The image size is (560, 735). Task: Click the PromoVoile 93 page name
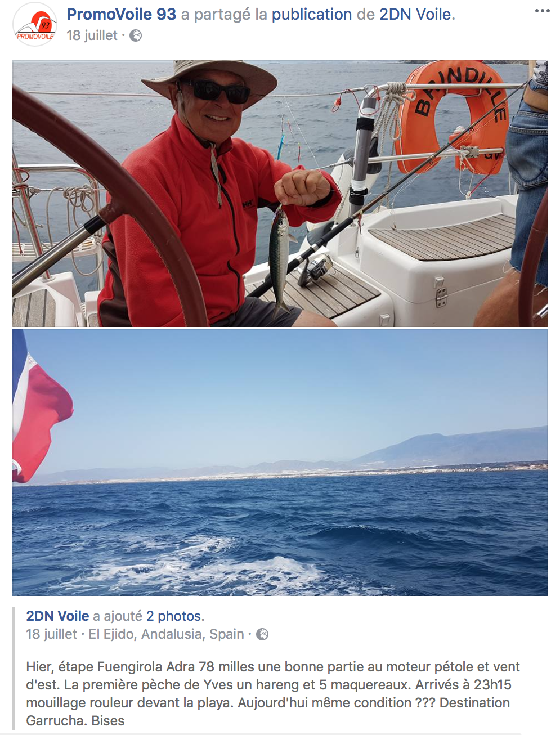pyautogui.click(x=122, y=14)
